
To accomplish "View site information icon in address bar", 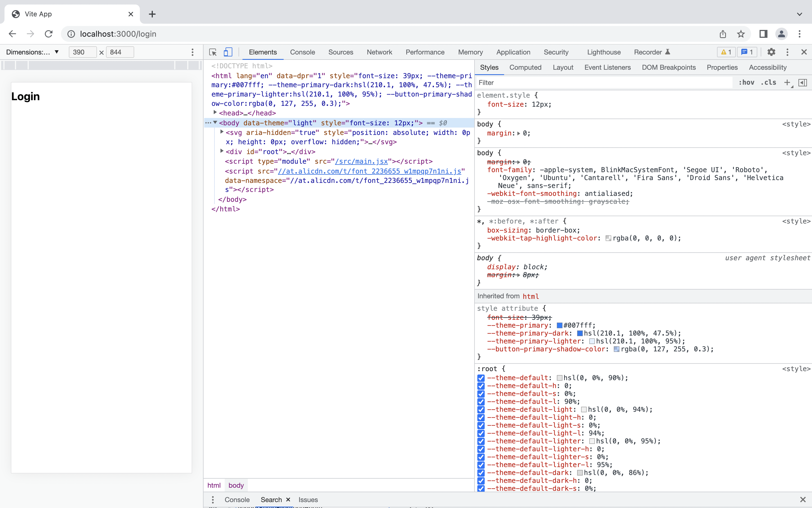I will tap(71, 34).
